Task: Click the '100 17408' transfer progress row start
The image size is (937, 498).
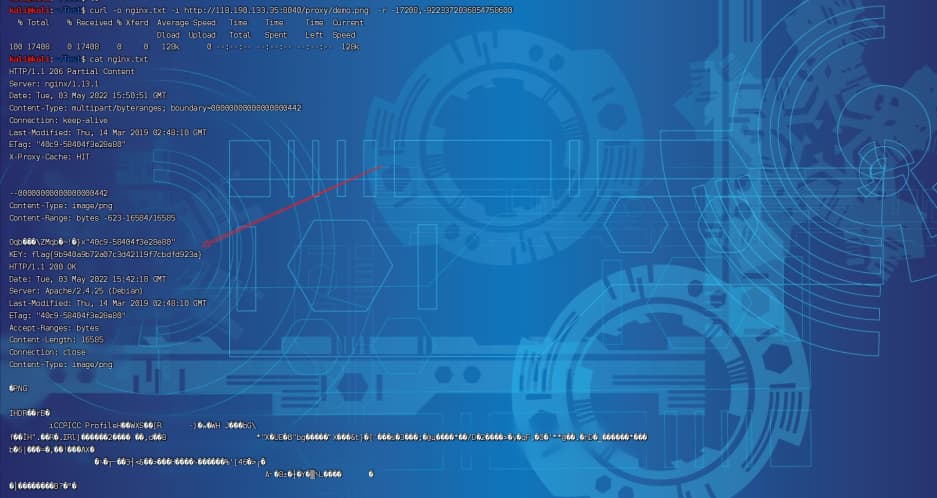Action: point(29,47)
